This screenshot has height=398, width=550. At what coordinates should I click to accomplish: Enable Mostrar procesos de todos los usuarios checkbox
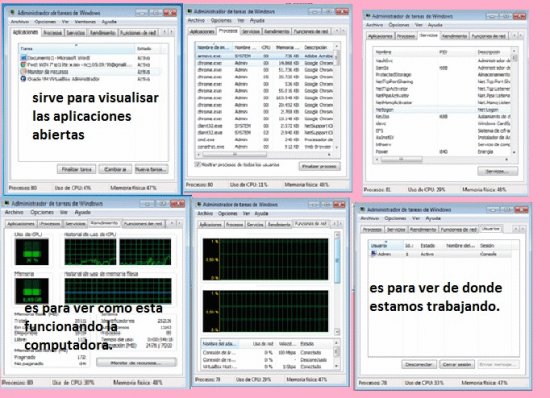[197, 164]
